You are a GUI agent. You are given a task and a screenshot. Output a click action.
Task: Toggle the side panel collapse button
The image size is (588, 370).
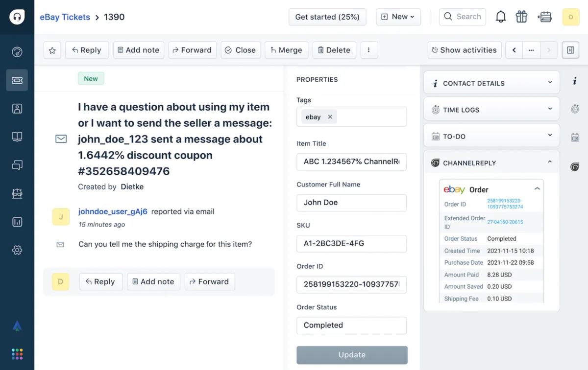[x=570, y=50]
